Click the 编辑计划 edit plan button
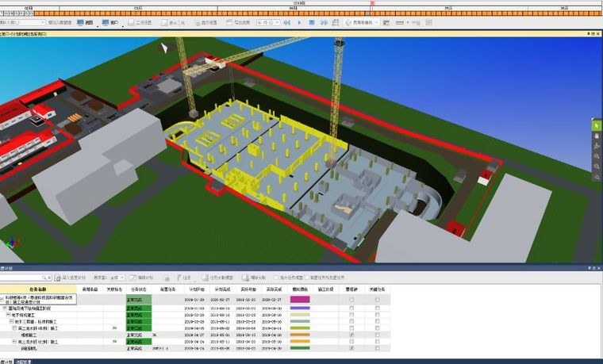This screenshot has height=364, width=603. click(x=141, y=278)
